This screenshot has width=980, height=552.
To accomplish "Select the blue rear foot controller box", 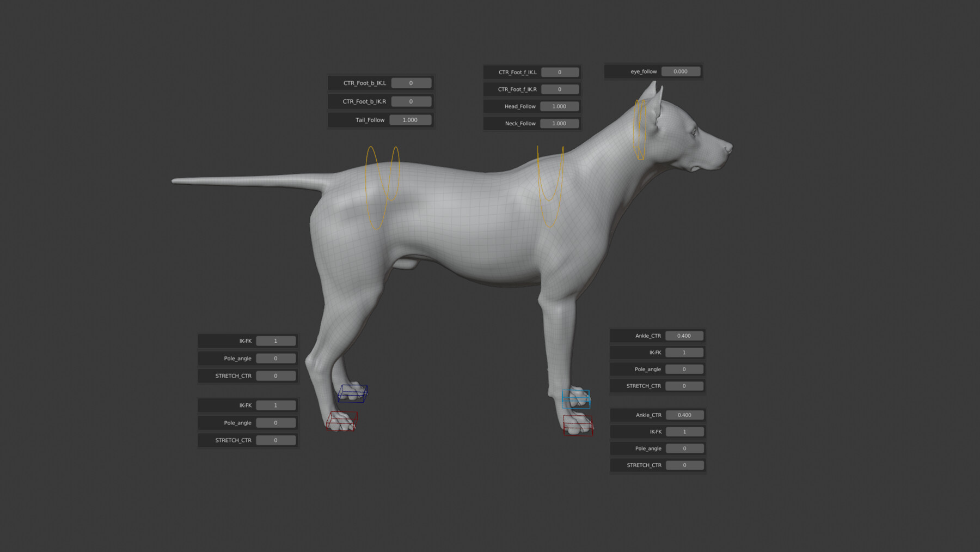I will click(353, 393).
